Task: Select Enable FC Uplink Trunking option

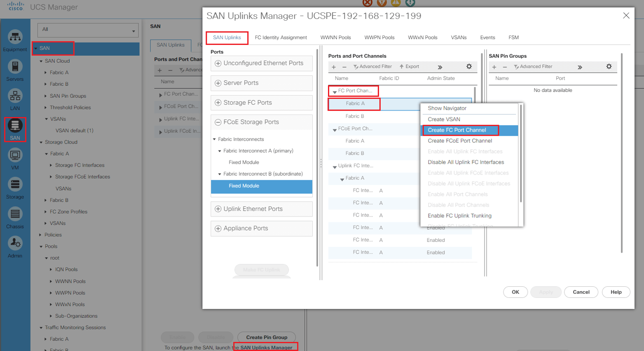Action: (x=459, y=216)
